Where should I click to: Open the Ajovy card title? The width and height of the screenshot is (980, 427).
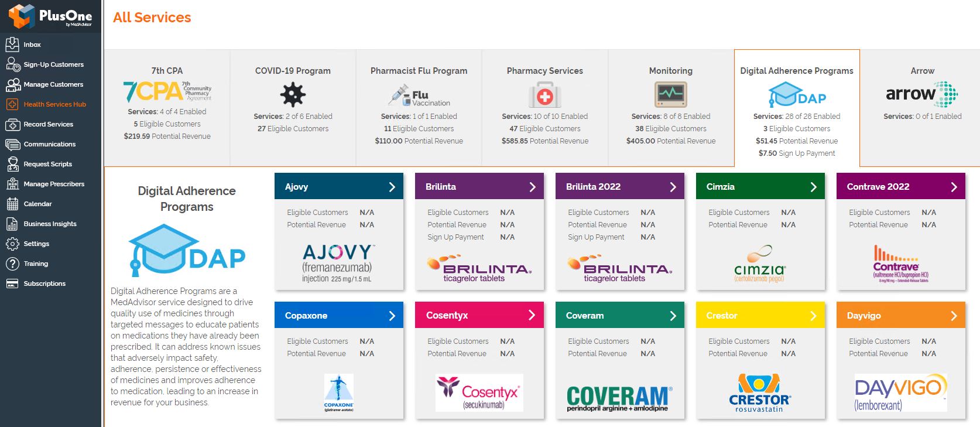pyautogui.click(x=296, y=187)
